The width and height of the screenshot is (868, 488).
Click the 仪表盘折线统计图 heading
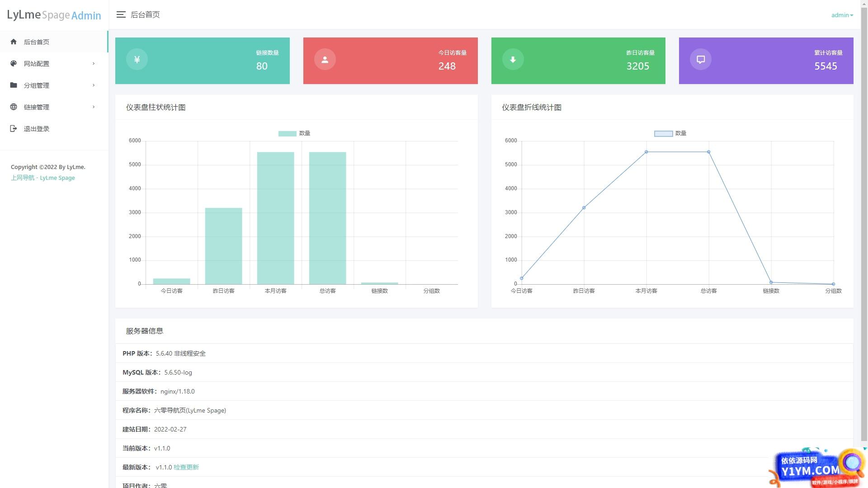click(532, 107)
